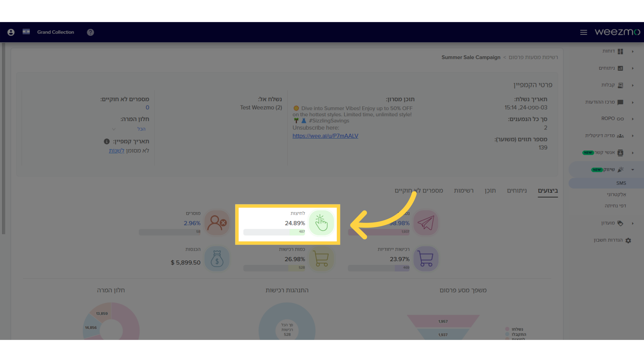This screenshot has width=644, height=362.
Task: Open the חלון המרה conversion window dropdown
Action: [129, 129]
